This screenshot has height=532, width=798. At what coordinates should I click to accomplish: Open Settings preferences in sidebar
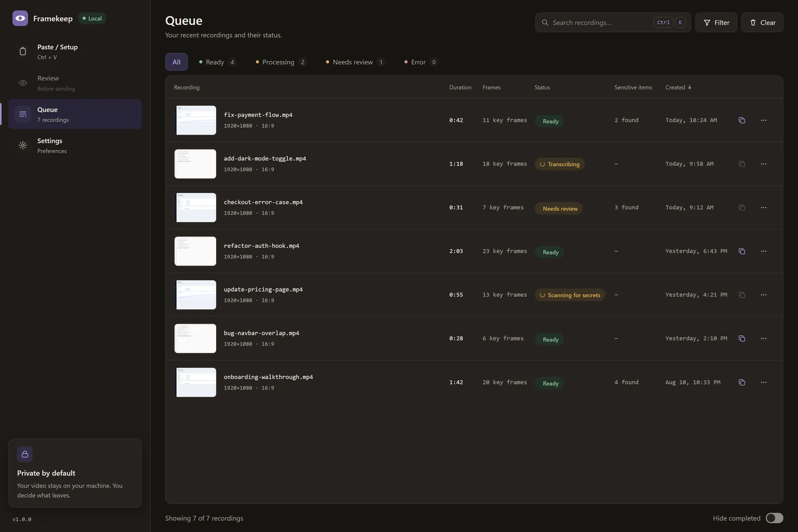click(75, 145)
